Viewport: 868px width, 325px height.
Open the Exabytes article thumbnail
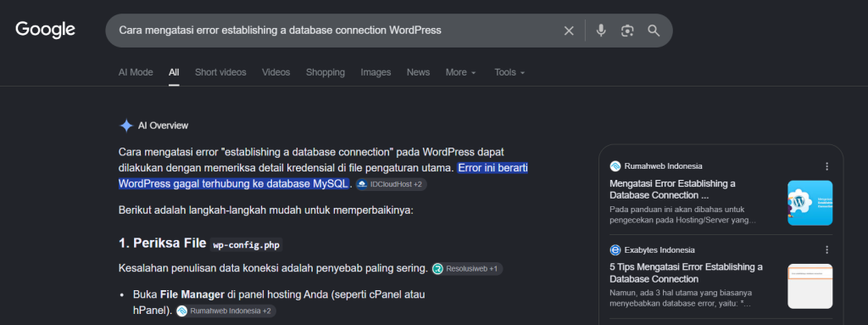pyautogui.click(x=810, y=286)
